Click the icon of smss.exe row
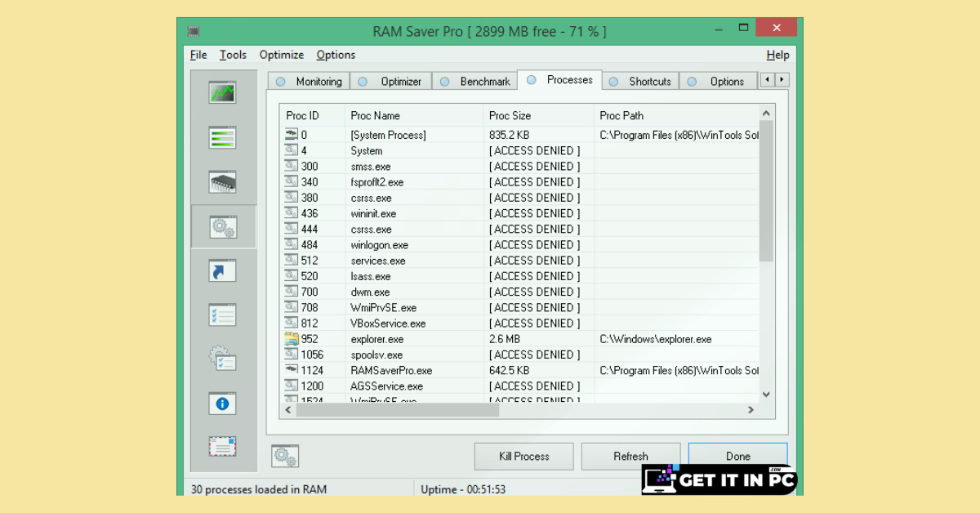Screen dimensions: 980x513 [x=292, y=166]
